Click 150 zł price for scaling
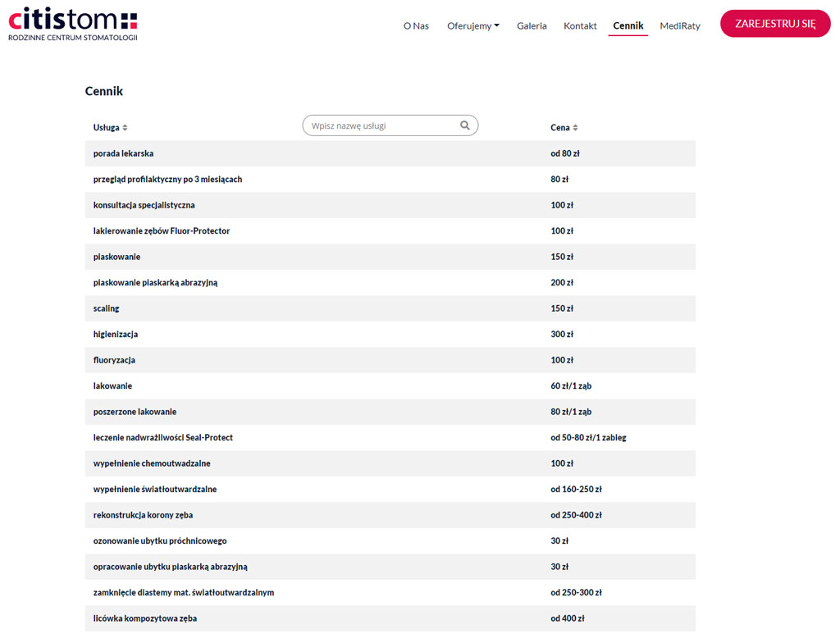 coord(562,308)
